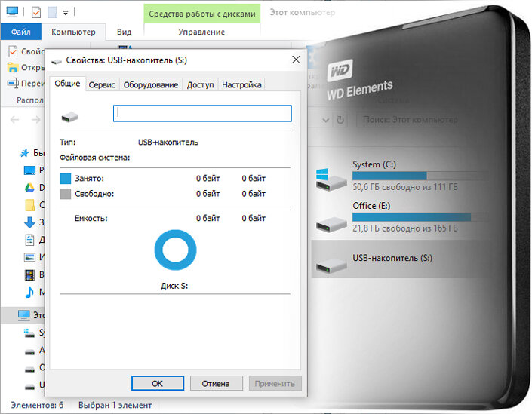Click the 21,8 ГБ свободно из 165 ГБ text

click(x=404, y=228)
